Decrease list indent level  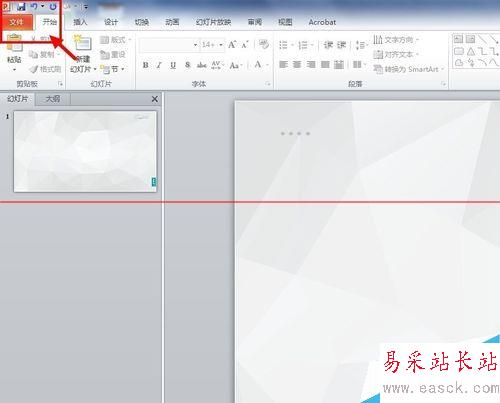tap(328, 45)
